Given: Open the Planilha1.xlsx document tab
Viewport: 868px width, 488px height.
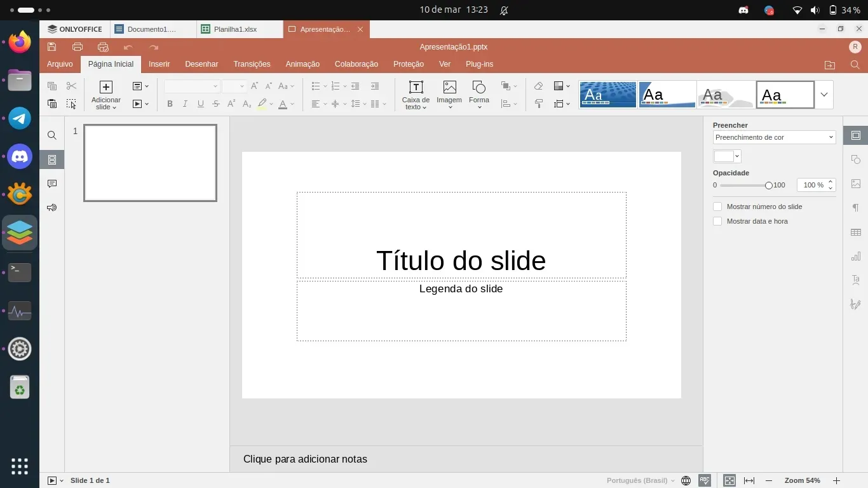Looking at the screenshot, I should (x=236, y=29).
